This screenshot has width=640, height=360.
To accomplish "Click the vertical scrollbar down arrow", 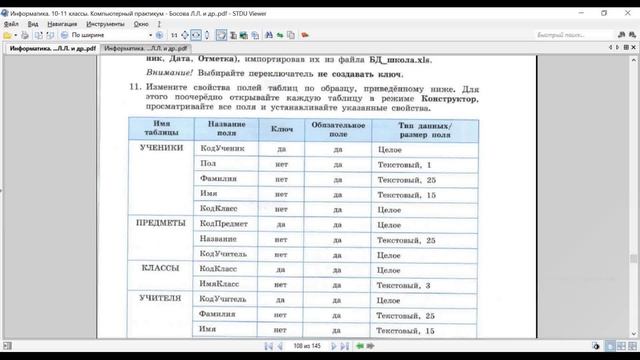I will [x=633, y=334].
